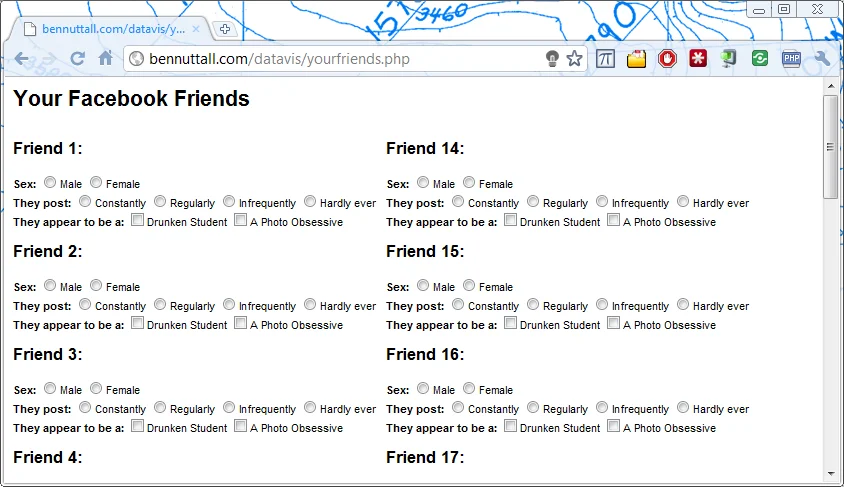This screenshot has width=844, height=487.
Task: Choose Regularly for Friend 1 posts
Action: click(160, 201)
